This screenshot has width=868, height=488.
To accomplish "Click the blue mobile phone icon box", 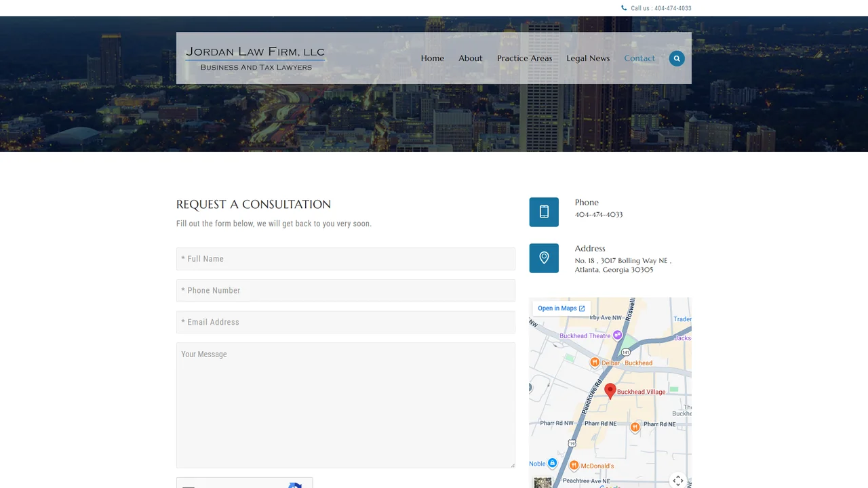I will tap(544, 212).
